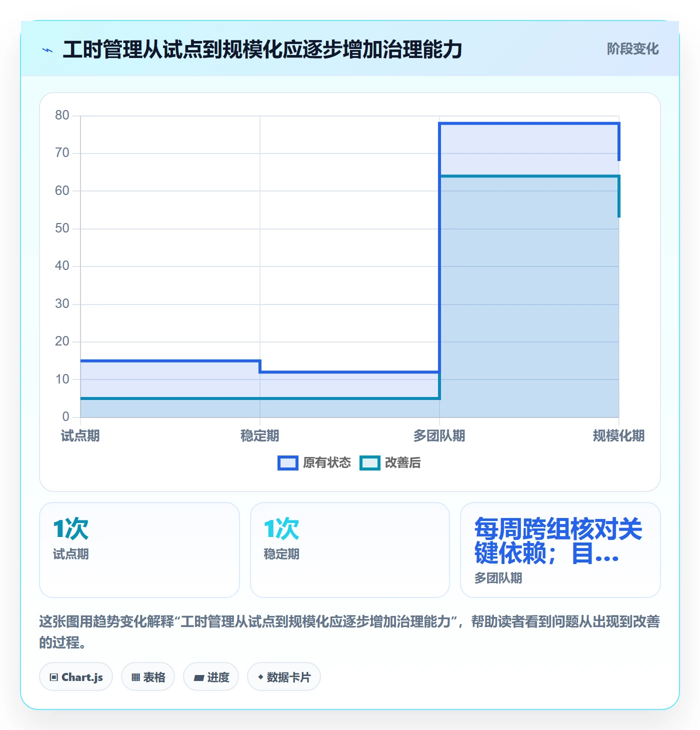Click the 50 y-axis tick label

62,228
